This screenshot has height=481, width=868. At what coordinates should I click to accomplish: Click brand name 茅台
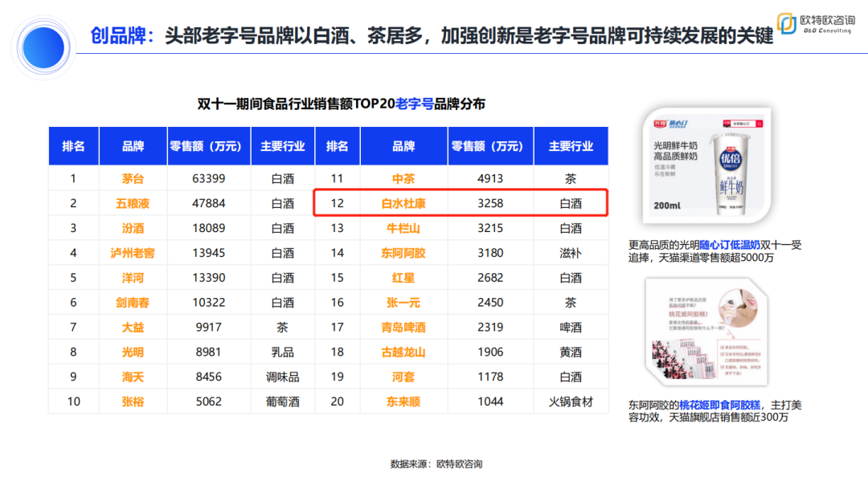133,178
